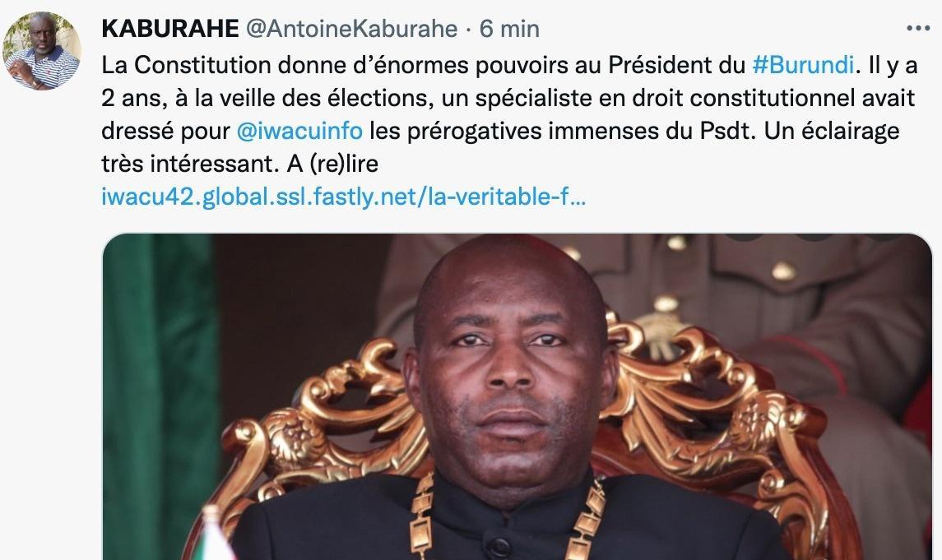Screen dimensions: 942x560
Task: Follow the #Burundi hashtag
Action: pyautogui.click(x=805, y=63)
